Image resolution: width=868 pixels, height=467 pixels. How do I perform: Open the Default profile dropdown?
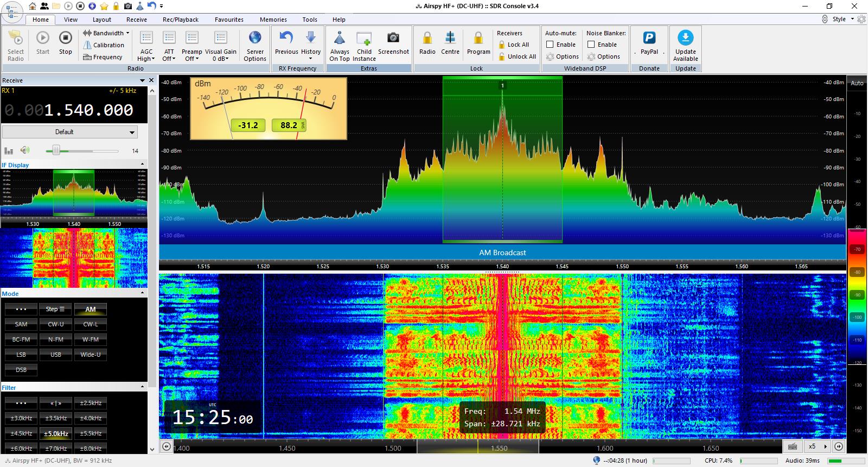tap(70, 132)
